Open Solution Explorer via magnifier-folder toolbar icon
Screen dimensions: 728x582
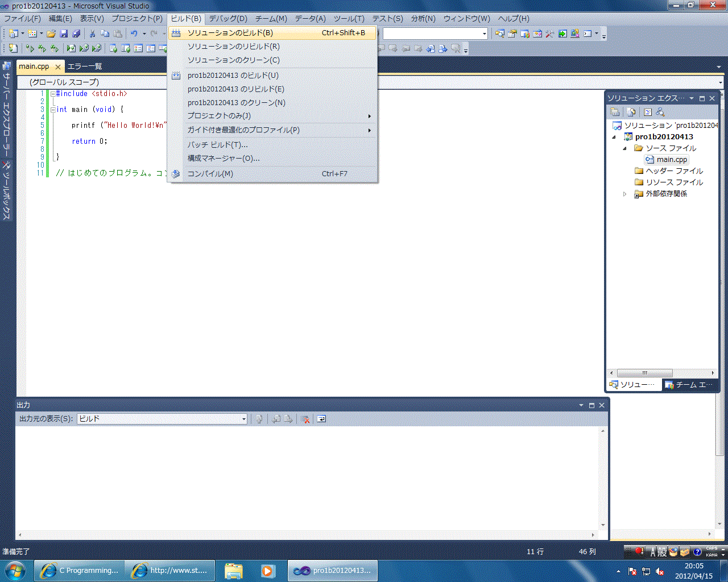(x=500, y=34)
